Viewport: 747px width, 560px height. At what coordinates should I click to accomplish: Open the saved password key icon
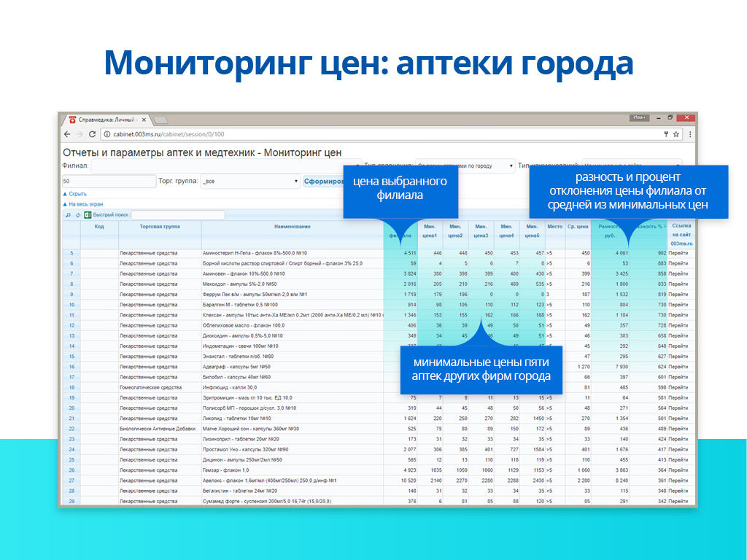tap(666, 134)
